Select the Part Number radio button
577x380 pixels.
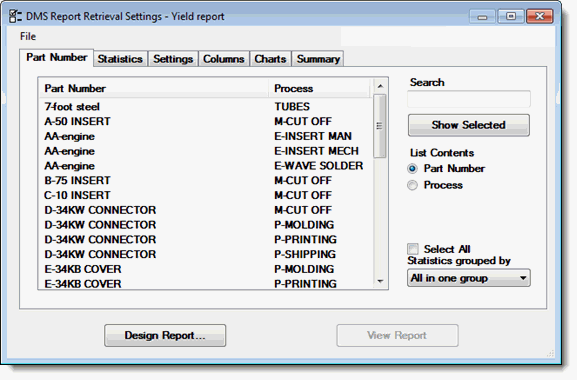(x=413, y=169)
